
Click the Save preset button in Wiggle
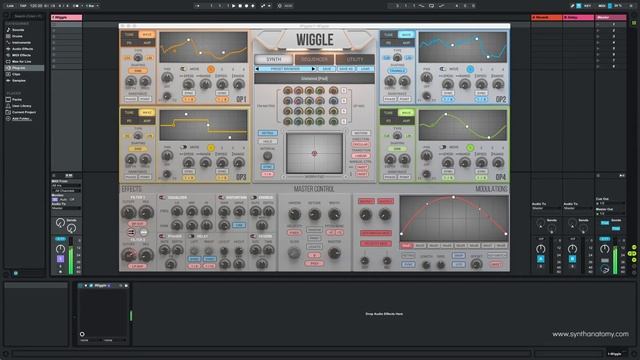pos(327,69)
